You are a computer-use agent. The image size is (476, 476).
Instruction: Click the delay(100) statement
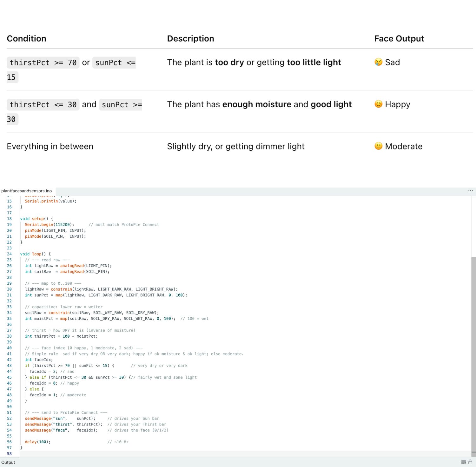[x=37, y=442]
